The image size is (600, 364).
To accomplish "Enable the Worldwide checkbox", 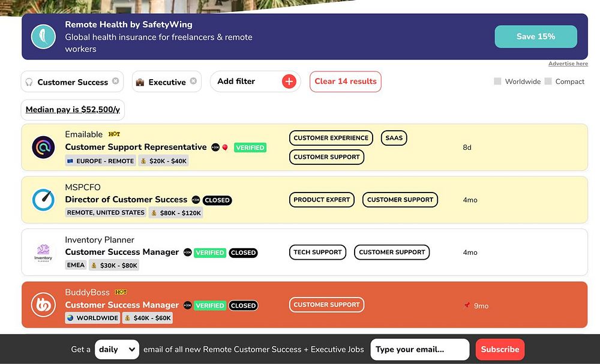I will tap(497, 81).
